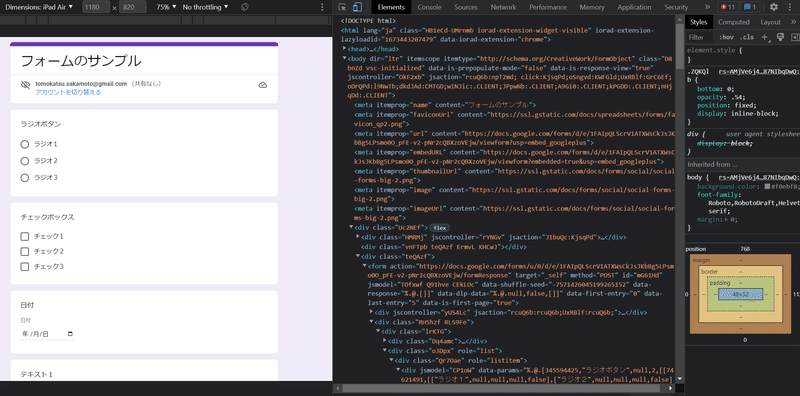Show more Styles sidebar tabs chevron
The image size is (800, 396).
click(793, 22)
